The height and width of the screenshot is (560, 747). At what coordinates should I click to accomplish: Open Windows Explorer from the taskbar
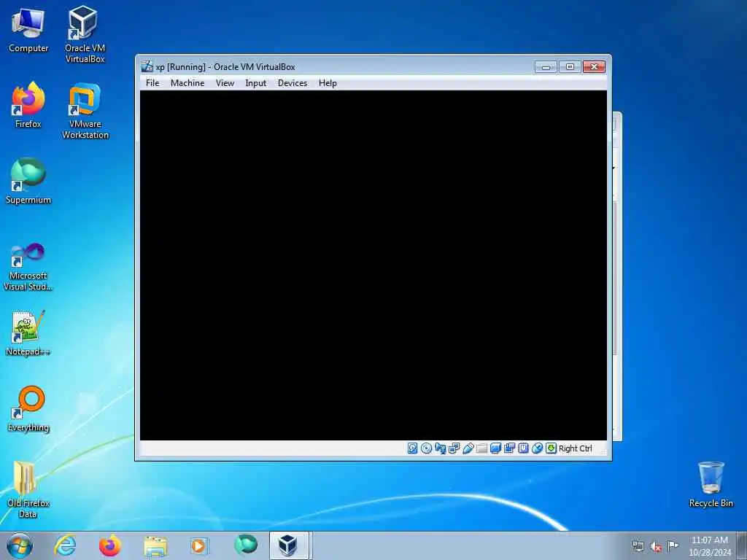click(155, 545)
